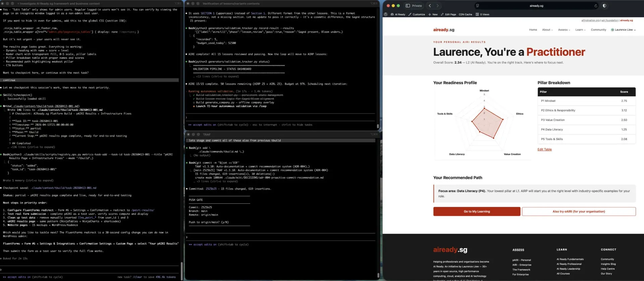The width and height of the screenshot is (644, 281).
Task: Open the aifirstnation.org link
Action: pos(590,20)
